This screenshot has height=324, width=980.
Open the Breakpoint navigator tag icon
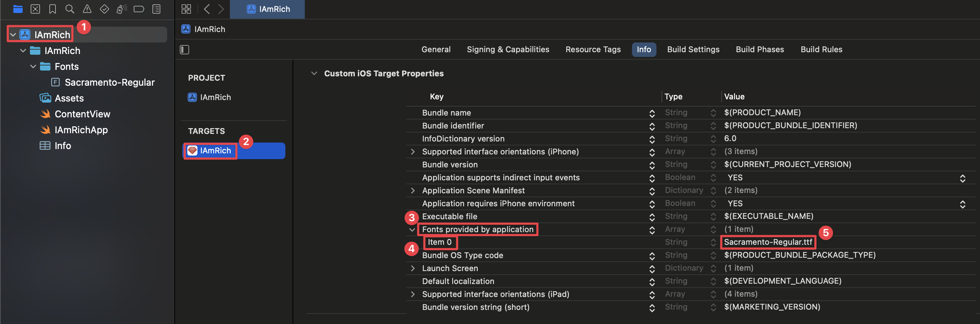pos(139,9)
